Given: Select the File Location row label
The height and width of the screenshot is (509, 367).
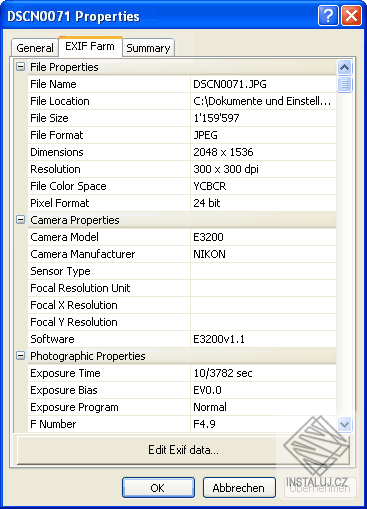Looking at the screenshot, I should (60, 101).
